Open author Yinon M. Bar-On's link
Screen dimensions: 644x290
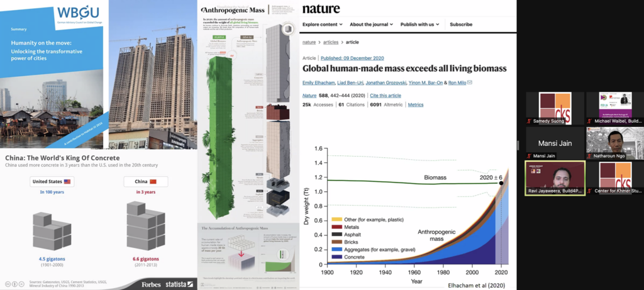(x=425, y=82)
